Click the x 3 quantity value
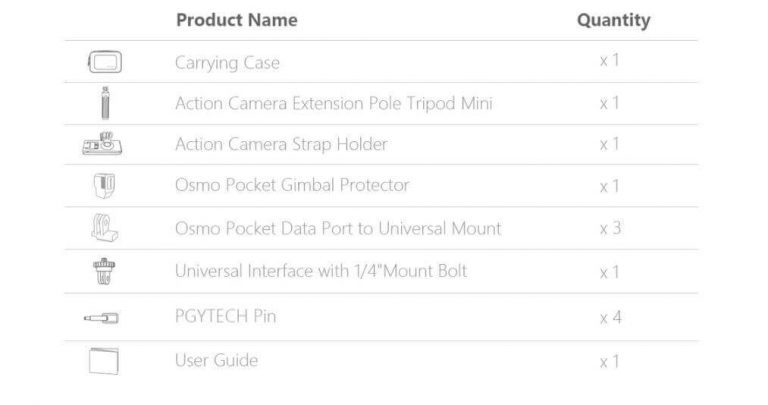Screen dimensions: 768x405 611,228
